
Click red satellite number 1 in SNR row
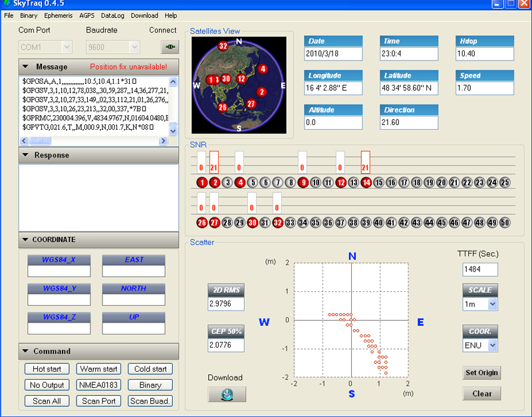pyautogui.click(x=202, y=182)
